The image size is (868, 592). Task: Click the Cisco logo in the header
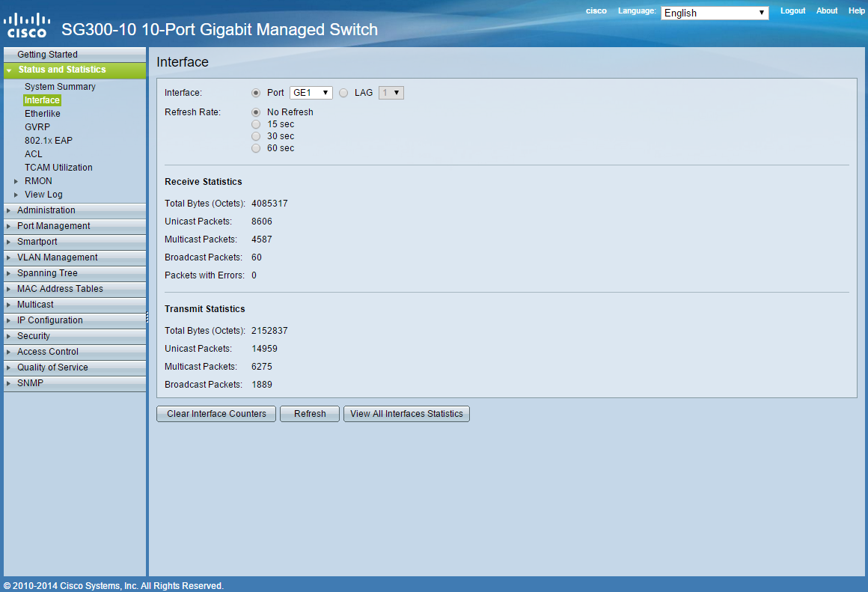[27, 25]
